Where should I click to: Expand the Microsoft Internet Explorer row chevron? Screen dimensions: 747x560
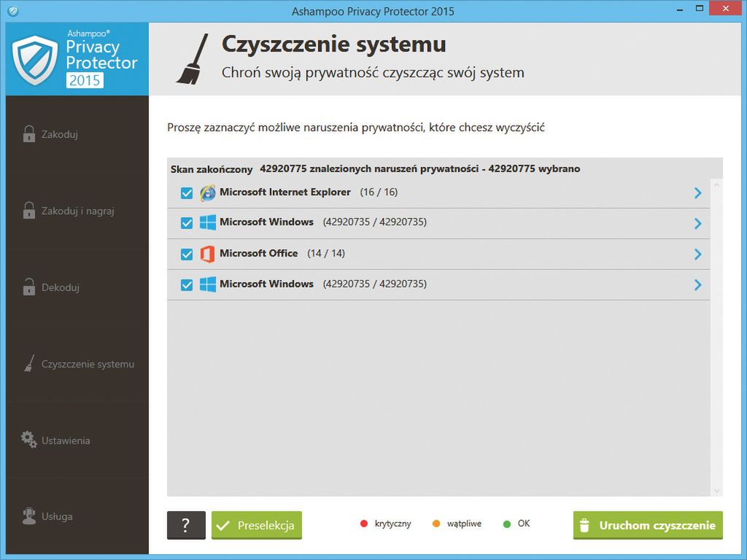pyautogui.click(x=698, y=192)
